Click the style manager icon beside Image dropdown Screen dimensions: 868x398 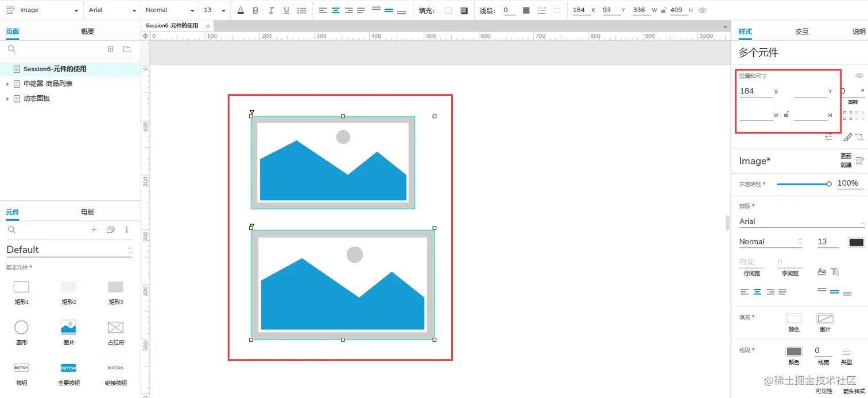pos(10,10)
